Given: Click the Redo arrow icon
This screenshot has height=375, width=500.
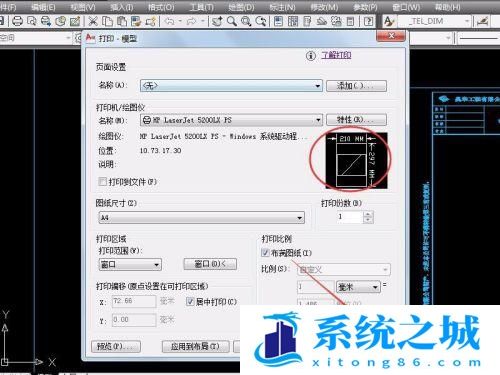Looking at the screenshot, I should [191, 21].
